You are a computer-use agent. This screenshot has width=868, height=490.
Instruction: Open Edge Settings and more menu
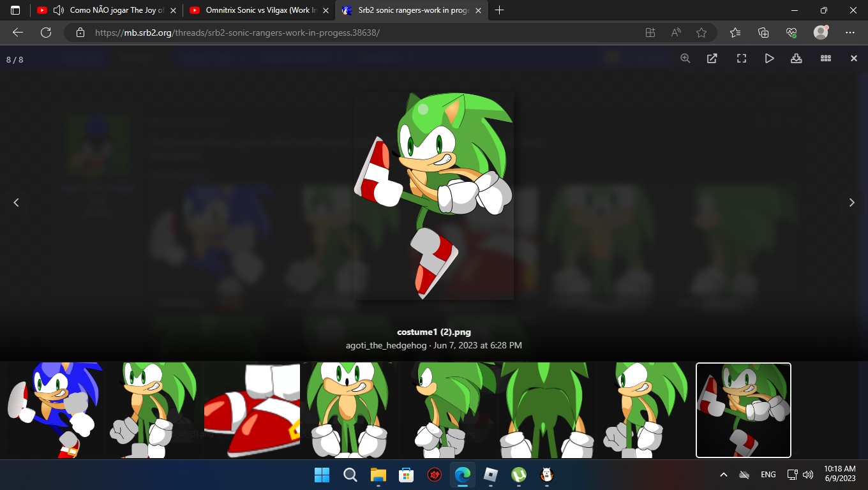click(850, 33)
